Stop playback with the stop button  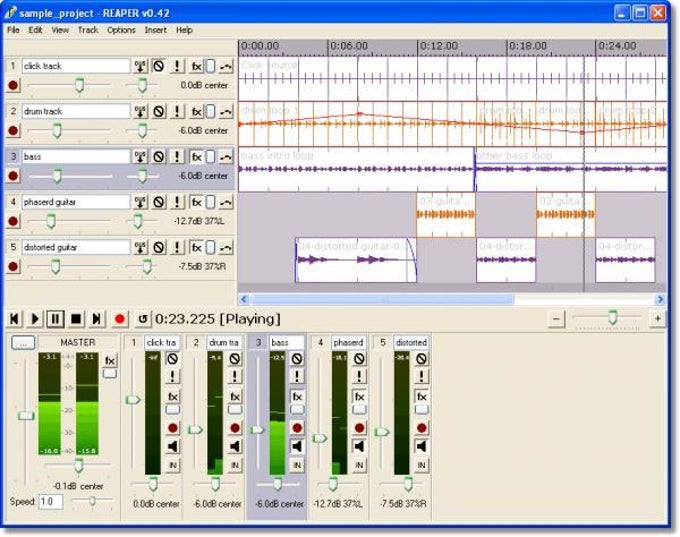(x=76, y=319)
